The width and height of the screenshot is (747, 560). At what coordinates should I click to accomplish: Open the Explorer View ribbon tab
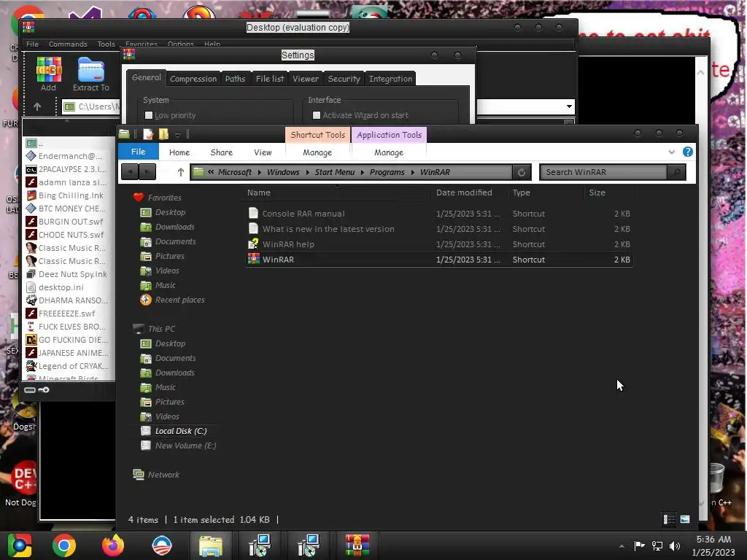click(x=263, y=152)
